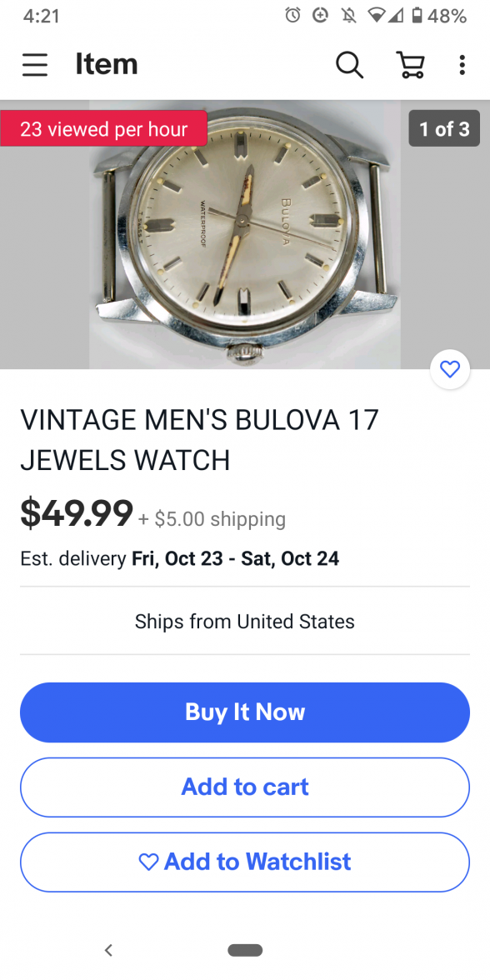
Task: Tap the 1 of 3 image counter
Action: (444, 128)
